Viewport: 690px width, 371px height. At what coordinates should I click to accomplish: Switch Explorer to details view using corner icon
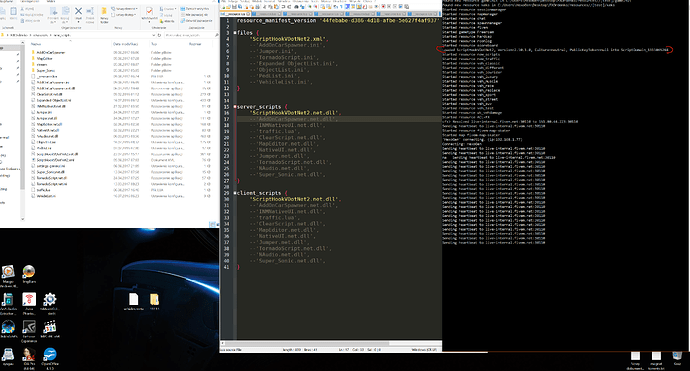click(x=212, y=224)
